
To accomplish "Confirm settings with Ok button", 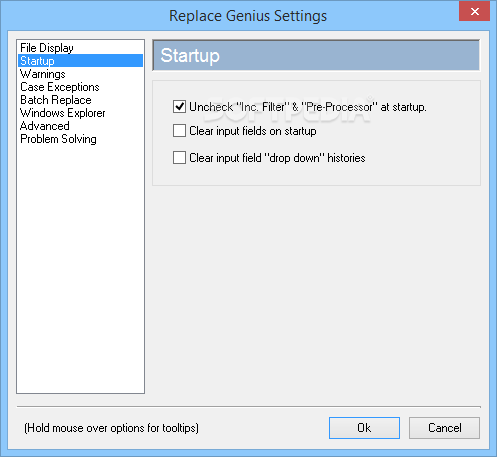I will click(x=364, y=428).
